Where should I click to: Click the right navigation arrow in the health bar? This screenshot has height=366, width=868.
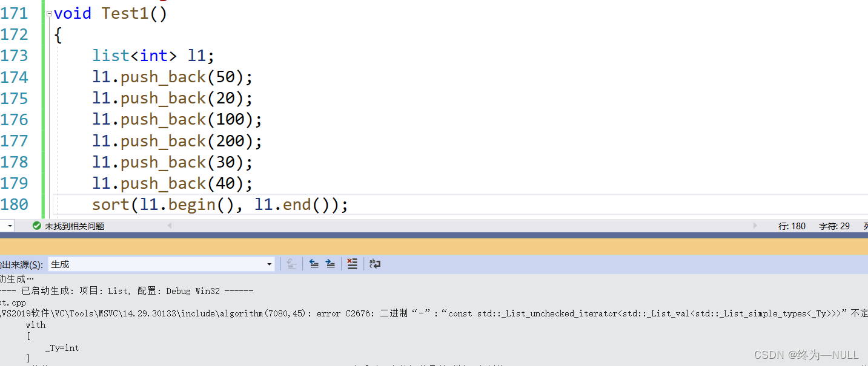point(755,226)
